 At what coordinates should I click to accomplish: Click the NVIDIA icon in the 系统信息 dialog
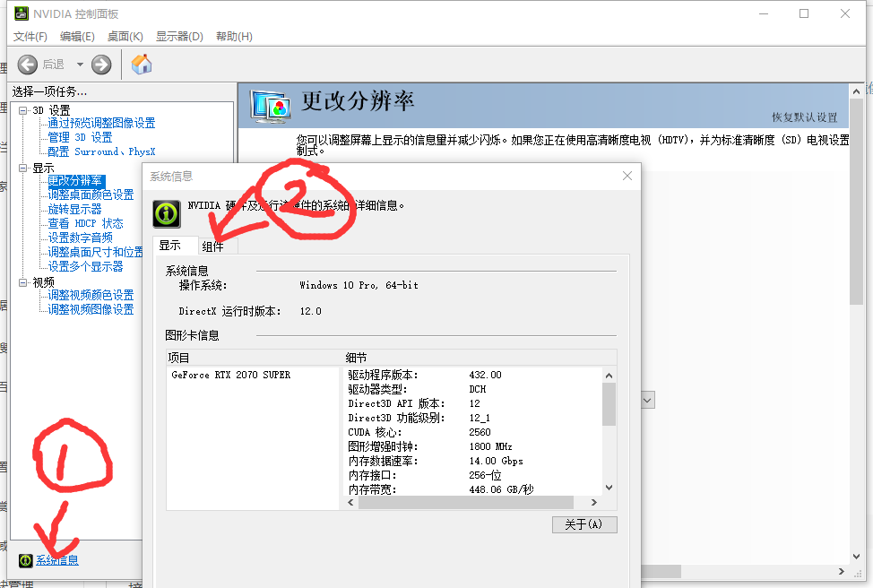point(166,213)
